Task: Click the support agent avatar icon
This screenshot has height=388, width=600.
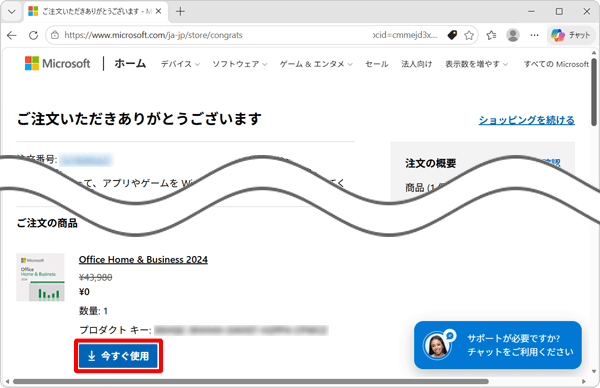Action: click(437, 345)
